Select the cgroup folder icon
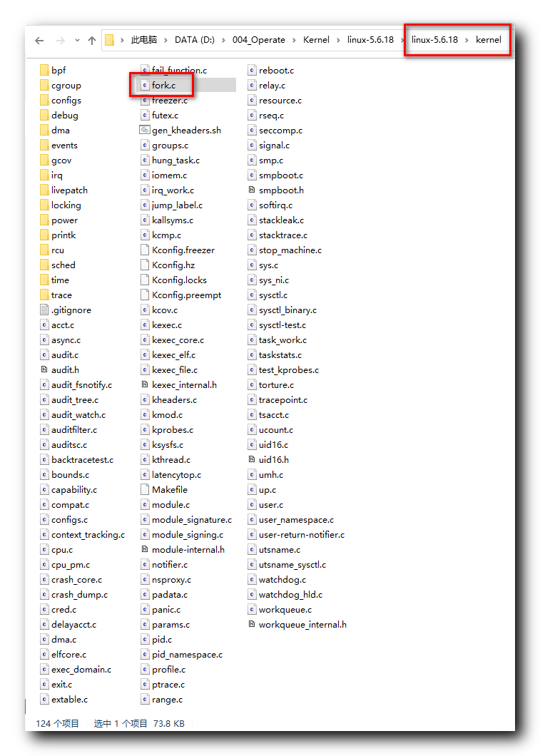Viewport: 540px width, 756px height. point(44,86)
